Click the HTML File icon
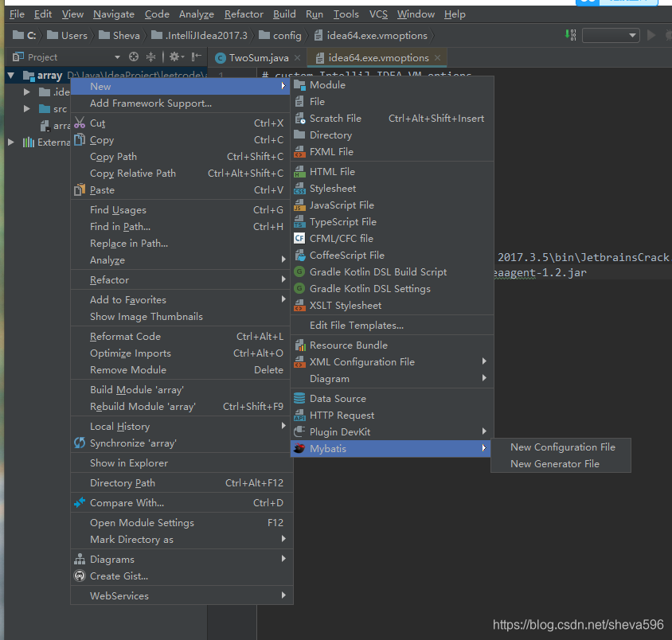672x640 pixels. [x=299, y=172]
